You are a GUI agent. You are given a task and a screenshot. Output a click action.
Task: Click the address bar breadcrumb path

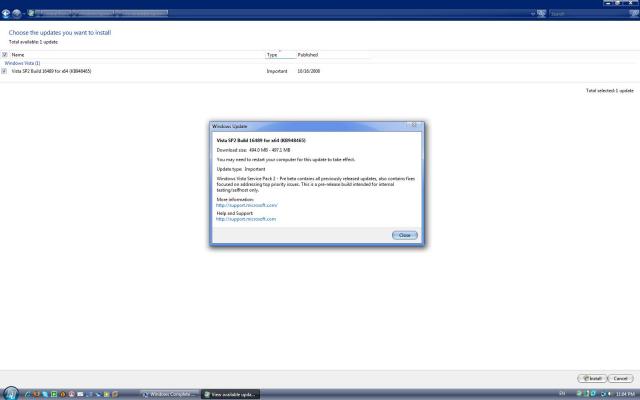101,13
